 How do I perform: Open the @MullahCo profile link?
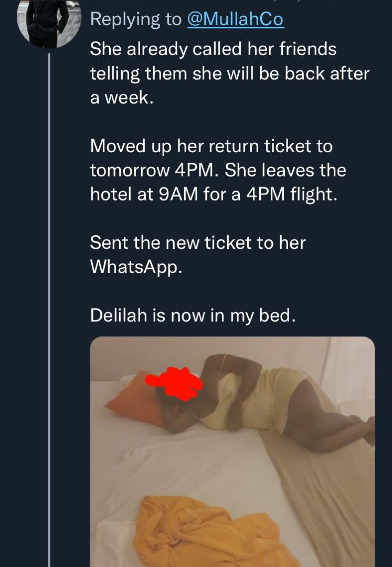236,19
